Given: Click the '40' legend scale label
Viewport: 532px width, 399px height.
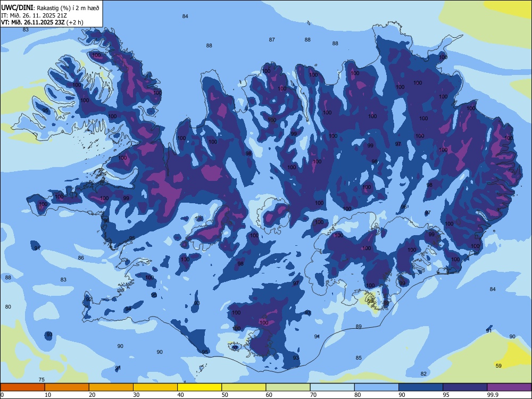Looking at the screenshot, I should click(x=180, y=395).
